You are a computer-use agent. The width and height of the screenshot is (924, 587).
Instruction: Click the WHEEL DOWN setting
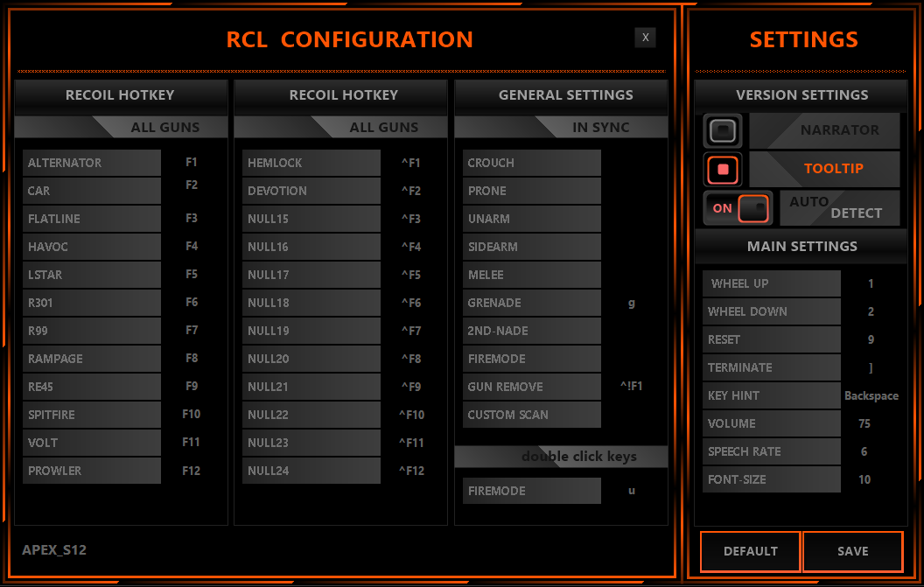[772, 311]
